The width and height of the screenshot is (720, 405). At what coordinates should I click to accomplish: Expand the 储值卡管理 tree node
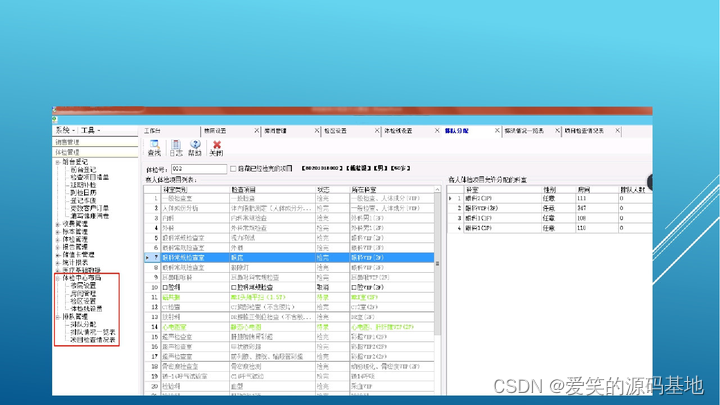tap(58, 255)
